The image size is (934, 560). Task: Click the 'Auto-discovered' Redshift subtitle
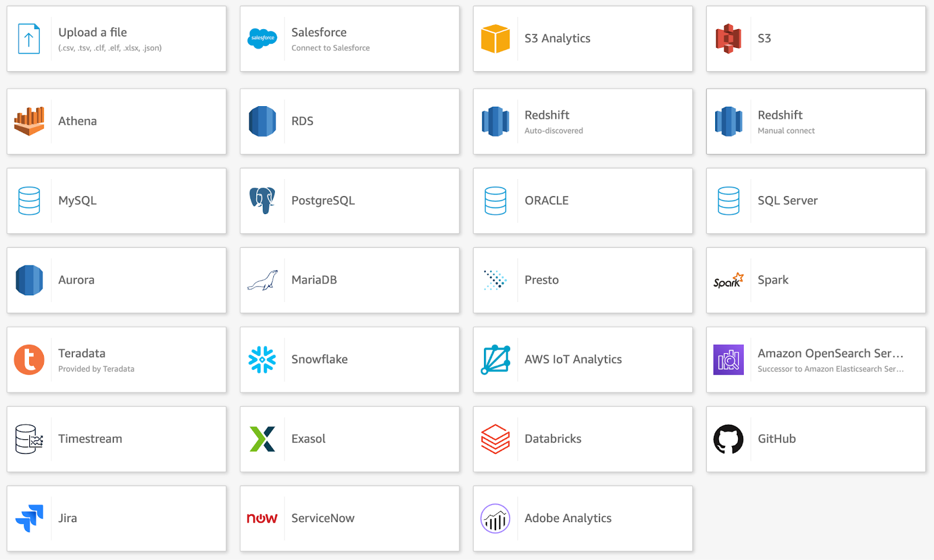click(x=554, y=131)
